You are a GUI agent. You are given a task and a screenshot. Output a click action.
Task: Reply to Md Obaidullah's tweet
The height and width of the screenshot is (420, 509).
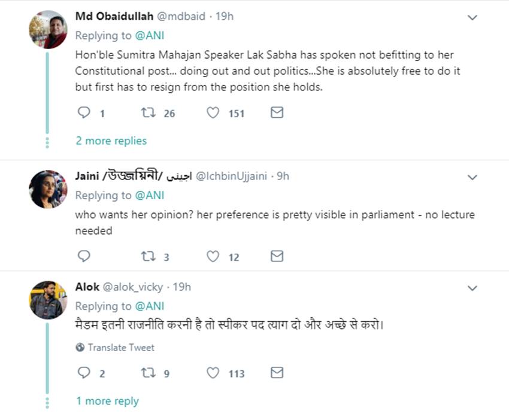point(84,112)
